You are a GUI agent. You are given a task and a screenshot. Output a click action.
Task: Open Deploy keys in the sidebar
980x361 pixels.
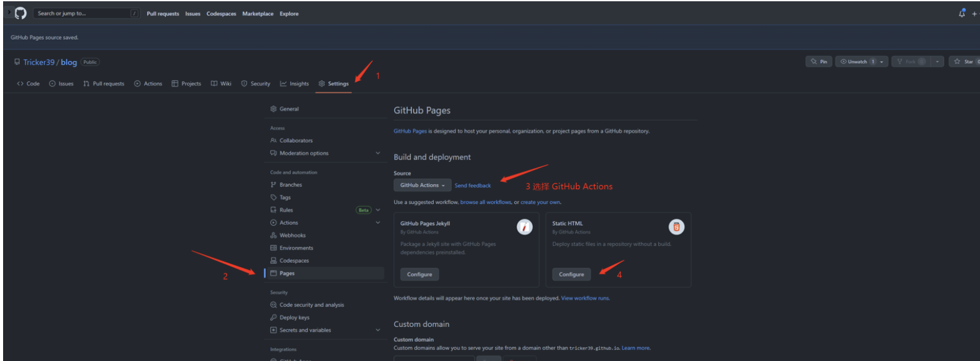coord(294,318)
